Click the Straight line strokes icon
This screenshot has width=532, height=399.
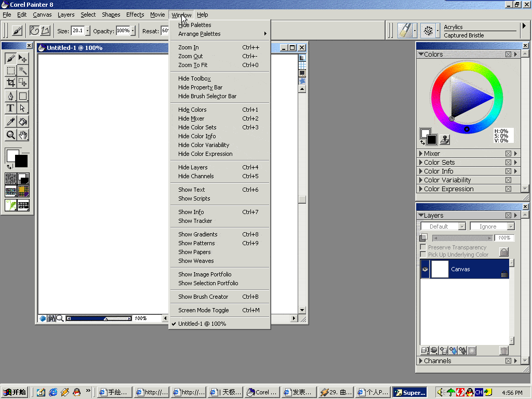46,31
